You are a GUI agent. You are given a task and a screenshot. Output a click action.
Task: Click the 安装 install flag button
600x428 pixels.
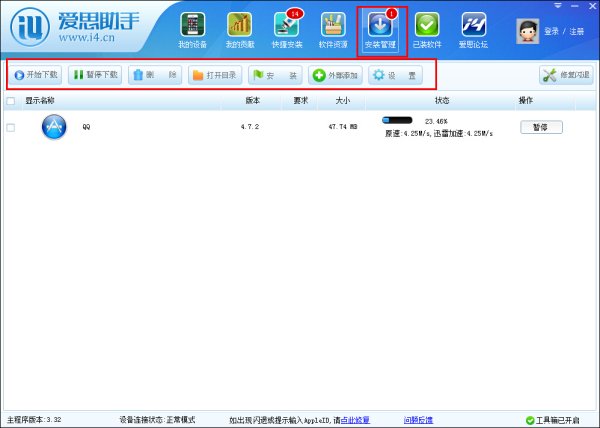[x=275, y=75]
